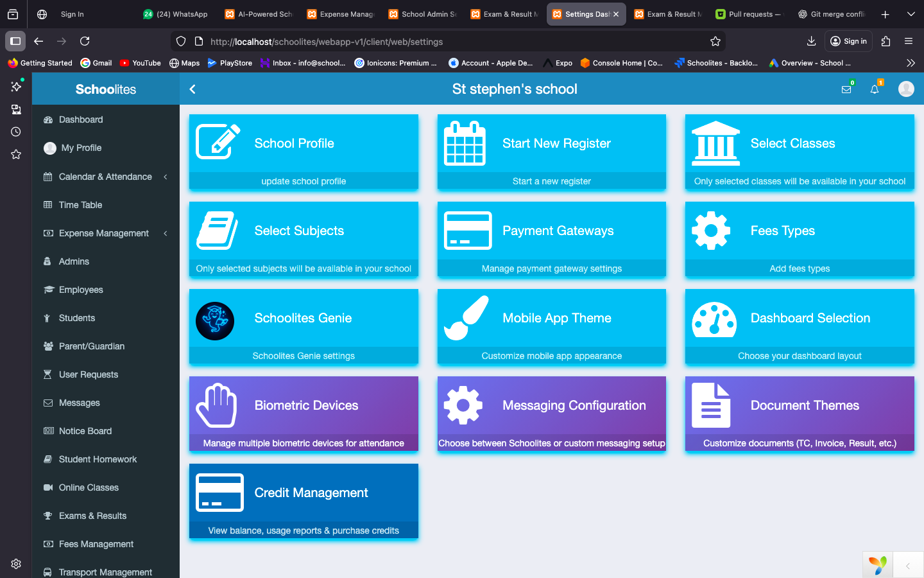Click the Sign in button in the browser toolbar
This screenshot has width=924, height=578.
(848, 40)
